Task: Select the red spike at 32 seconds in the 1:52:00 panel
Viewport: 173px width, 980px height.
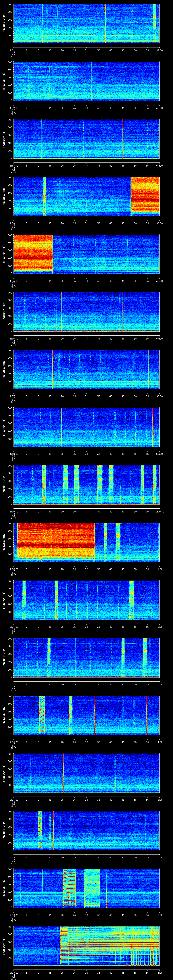Action: [92, 81]
